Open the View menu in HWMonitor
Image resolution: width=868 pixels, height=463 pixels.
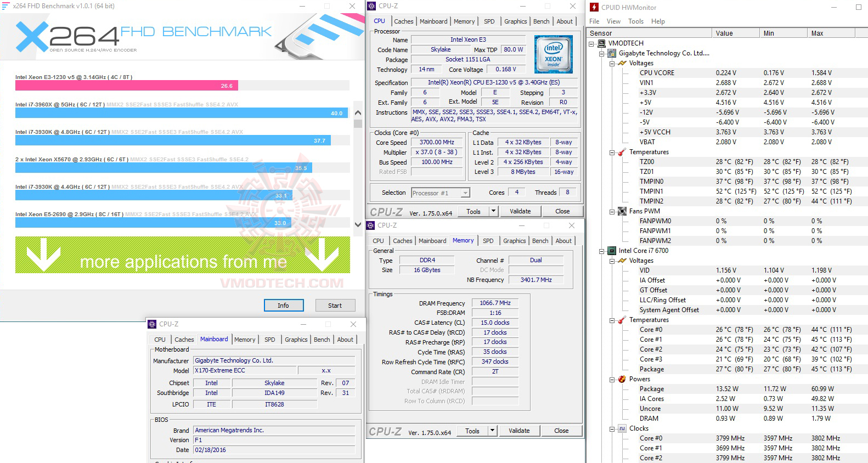[613, 21]
